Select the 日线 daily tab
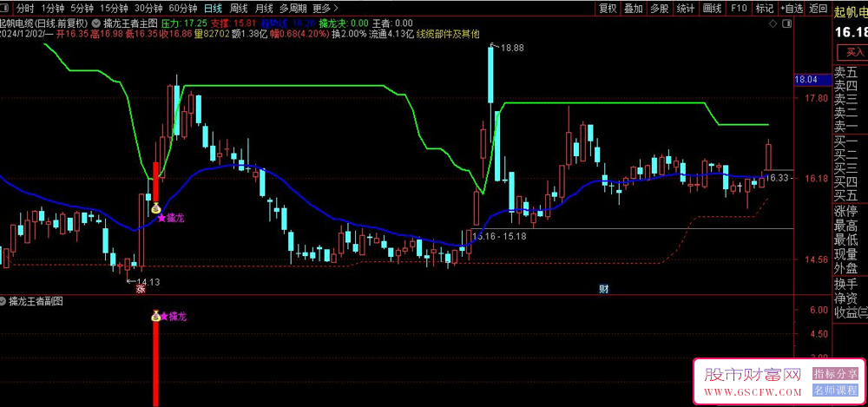 click(x=214, y=9)
